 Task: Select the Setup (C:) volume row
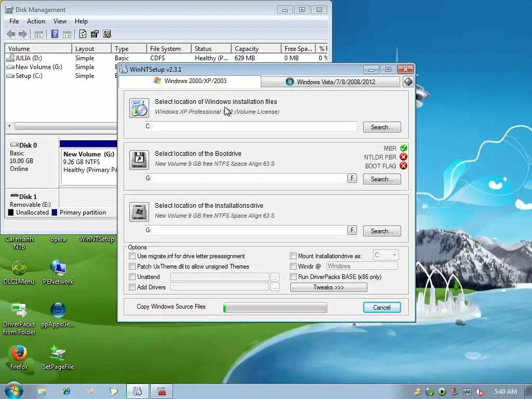pos(61,76)
